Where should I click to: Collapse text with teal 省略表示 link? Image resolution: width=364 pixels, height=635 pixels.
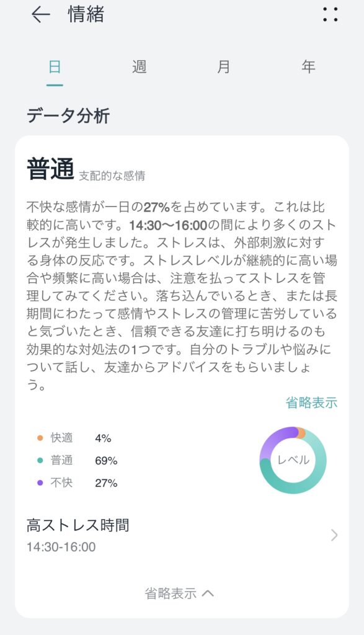(311, 402)
